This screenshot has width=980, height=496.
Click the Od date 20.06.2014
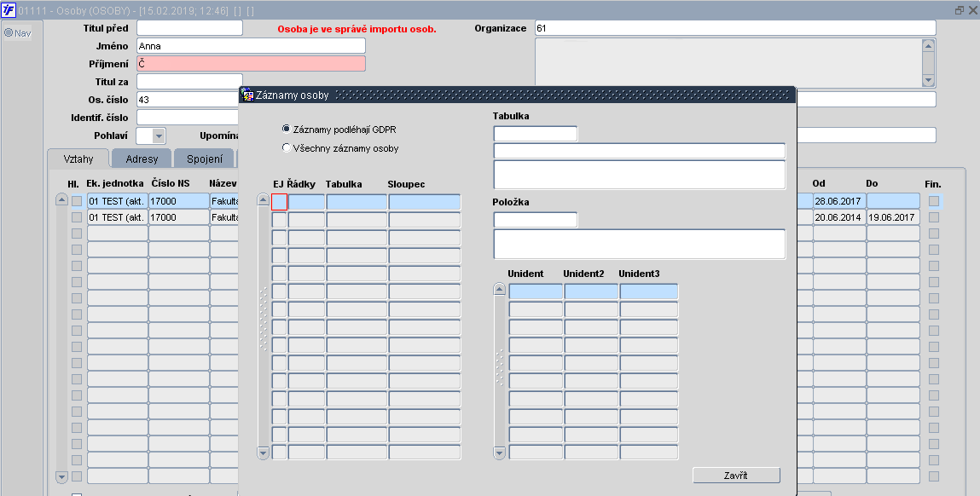(x=838, y=217)
